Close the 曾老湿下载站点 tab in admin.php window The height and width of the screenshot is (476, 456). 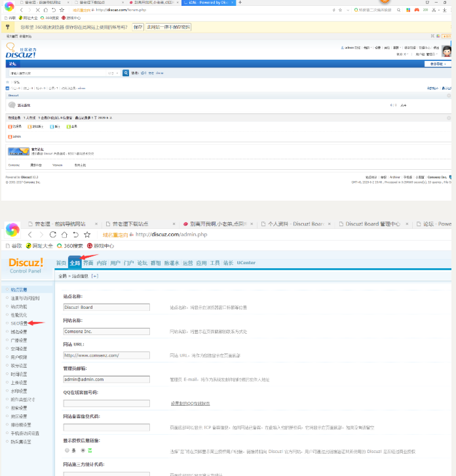point(174,224)
